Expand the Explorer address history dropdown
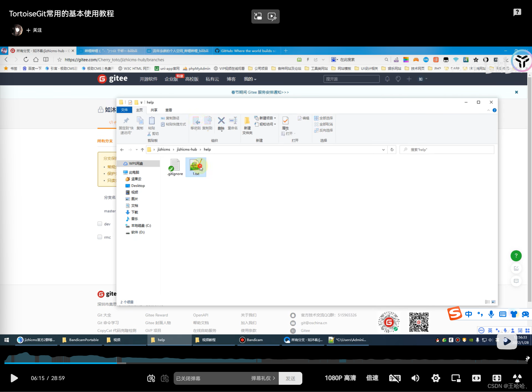532x392 pixels. pos(383,150)
